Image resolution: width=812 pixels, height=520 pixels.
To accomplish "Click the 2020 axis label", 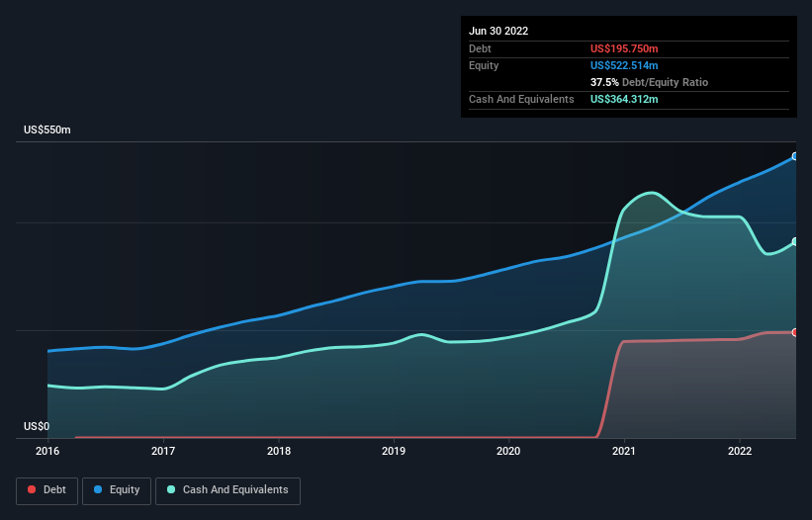I will click(x=508, y=451).
